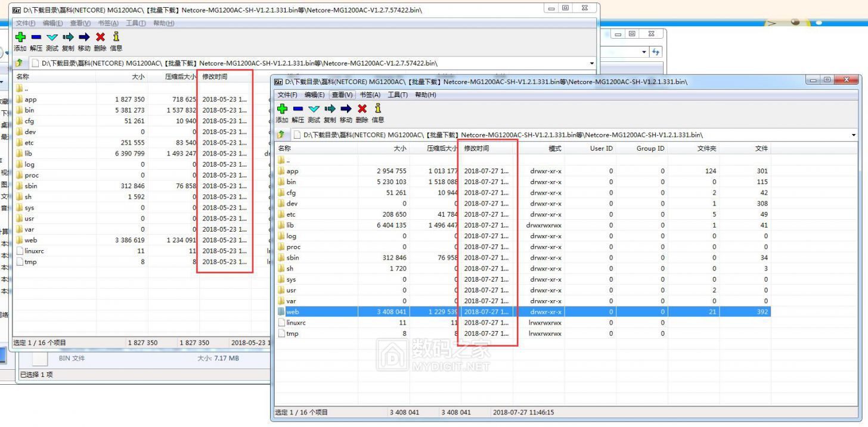Sort by 大小 column in front window
Screen dimensions: 868x427
point(384,148)
